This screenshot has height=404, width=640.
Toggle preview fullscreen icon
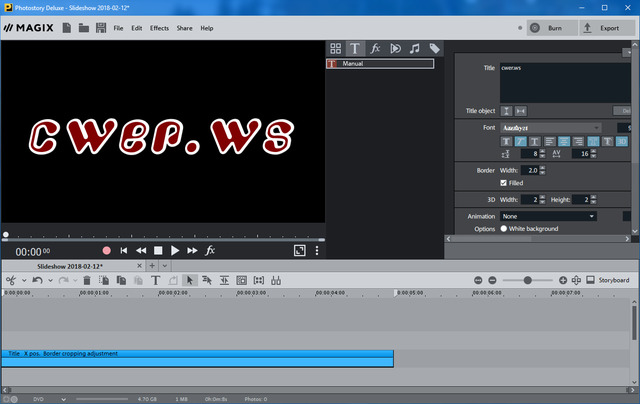[x=299, y=250]
